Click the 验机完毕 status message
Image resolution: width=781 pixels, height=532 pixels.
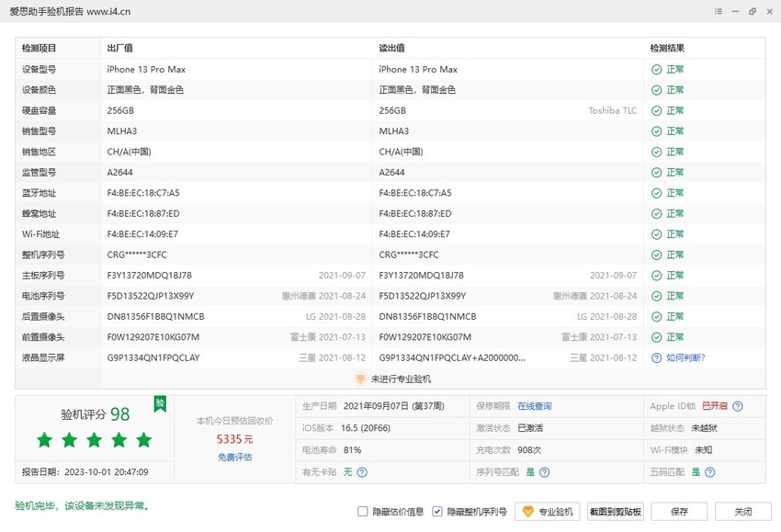click(82, 506)
